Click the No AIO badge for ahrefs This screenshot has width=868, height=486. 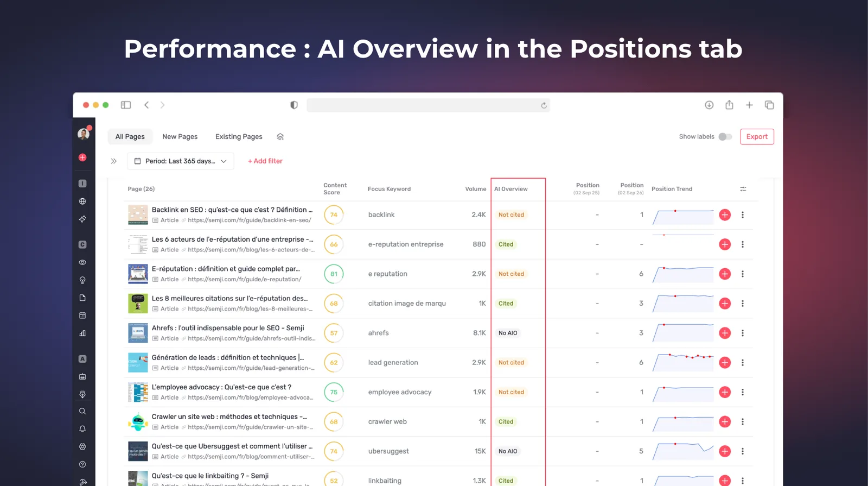[508, 333]
